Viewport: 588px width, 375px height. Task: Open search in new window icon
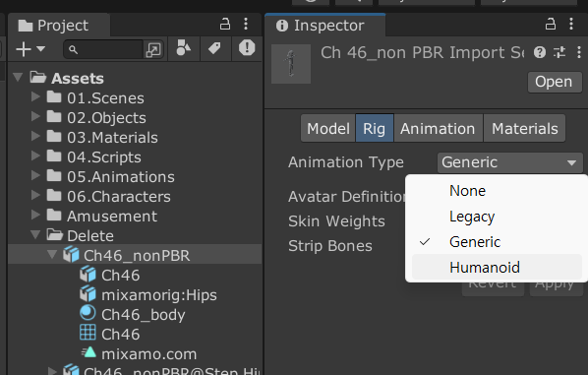153,49
